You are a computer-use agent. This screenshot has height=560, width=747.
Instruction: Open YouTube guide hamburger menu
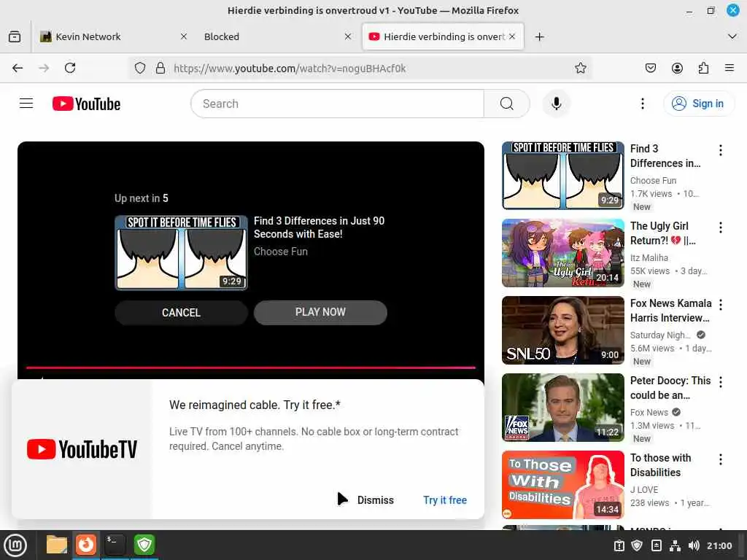[26, 104]
